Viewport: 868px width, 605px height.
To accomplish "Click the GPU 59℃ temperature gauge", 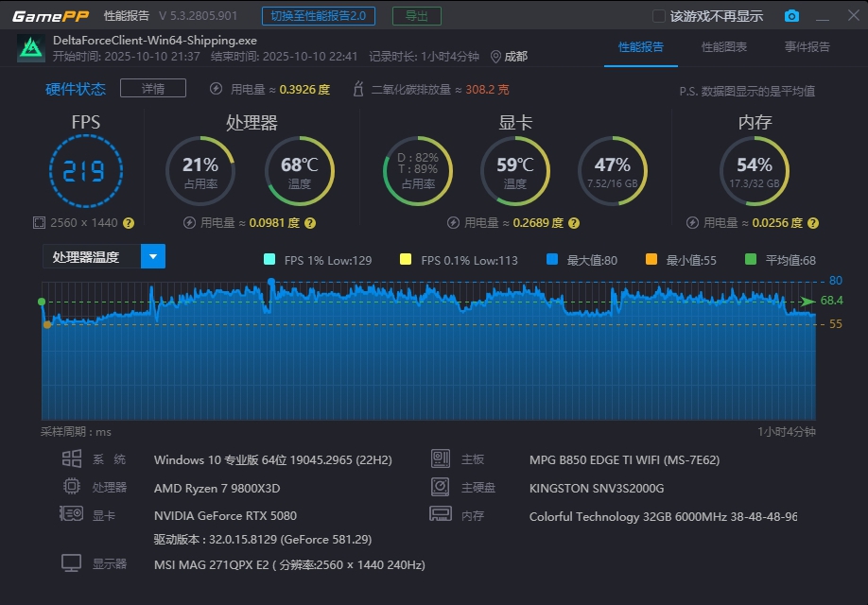I will coord(515,171).
